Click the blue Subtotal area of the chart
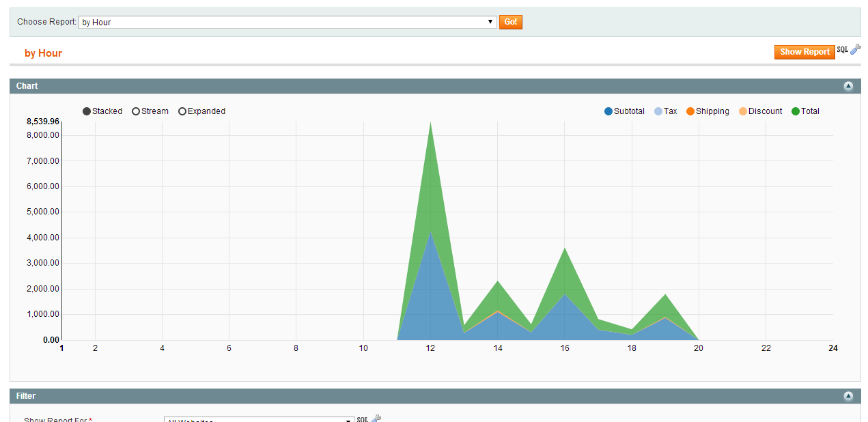Screen dimensions: 868x422 click(430, 294)
